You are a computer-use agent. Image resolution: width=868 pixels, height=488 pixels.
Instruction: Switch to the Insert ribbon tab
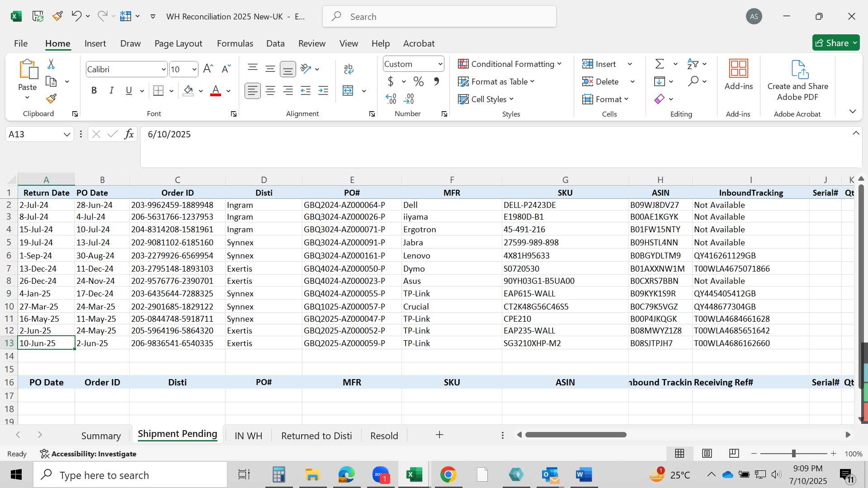(95, 43)
